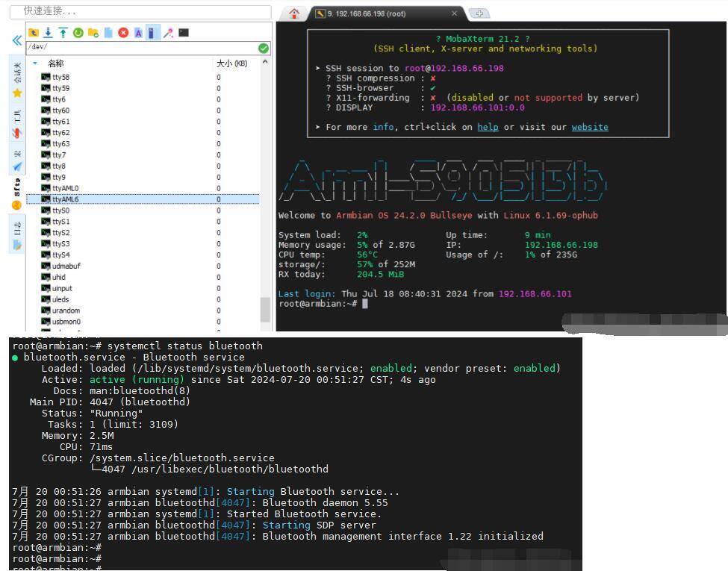Select the tty9 file row
728x571 pixels.
pyautogui.click(x=143, y=178)
